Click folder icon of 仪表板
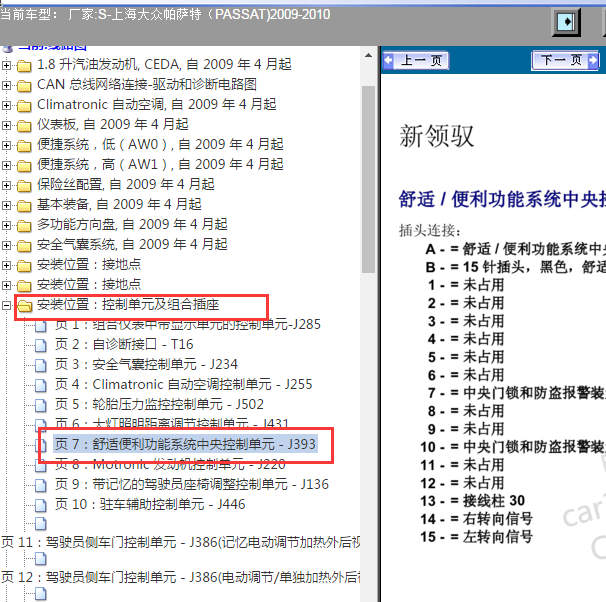Screen dimensions: 606x602 point(24,126)
